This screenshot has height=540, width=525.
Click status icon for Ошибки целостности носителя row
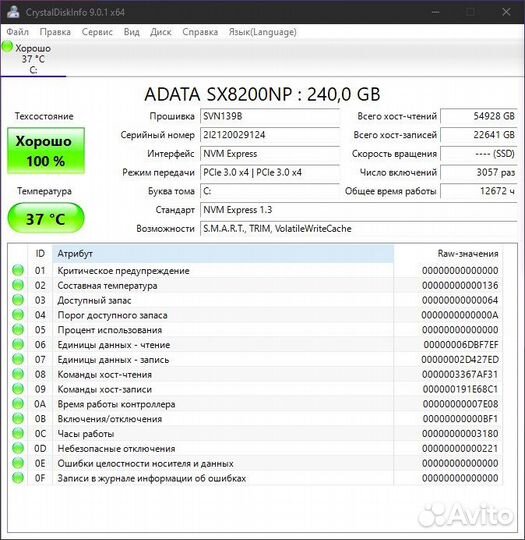(x=18, y=463)
